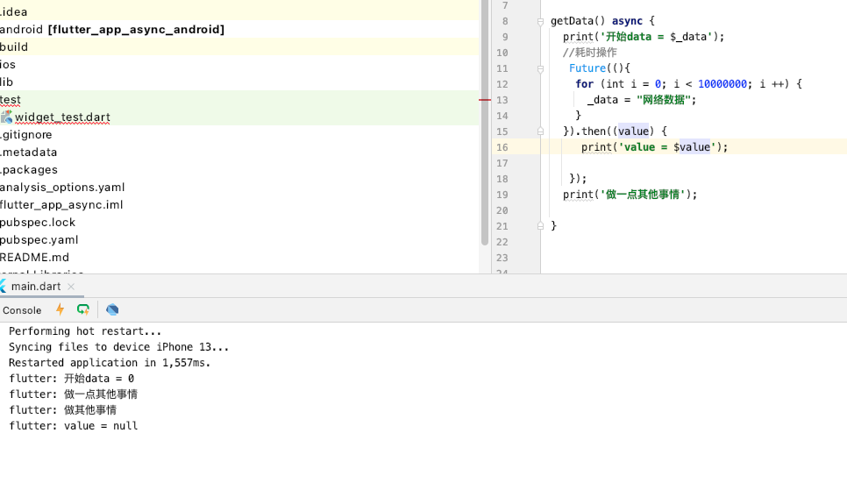Click console line 'flutter: value = null'
This screenshot has height=504, width=847.
(73, 426)
